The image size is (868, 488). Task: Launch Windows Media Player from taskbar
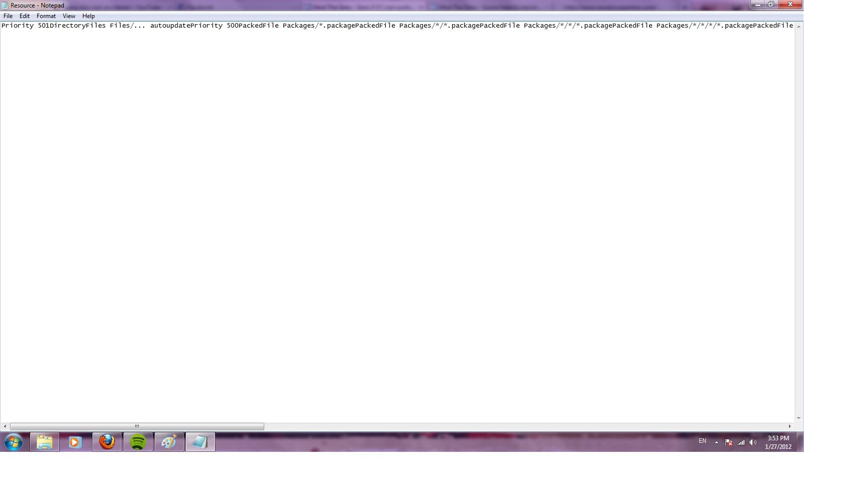75,442
